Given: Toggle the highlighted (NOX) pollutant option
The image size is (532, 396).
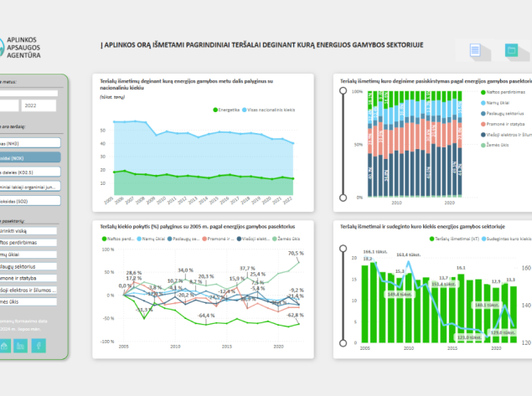Looking at the screenshot, I should [x=30, y=157].
